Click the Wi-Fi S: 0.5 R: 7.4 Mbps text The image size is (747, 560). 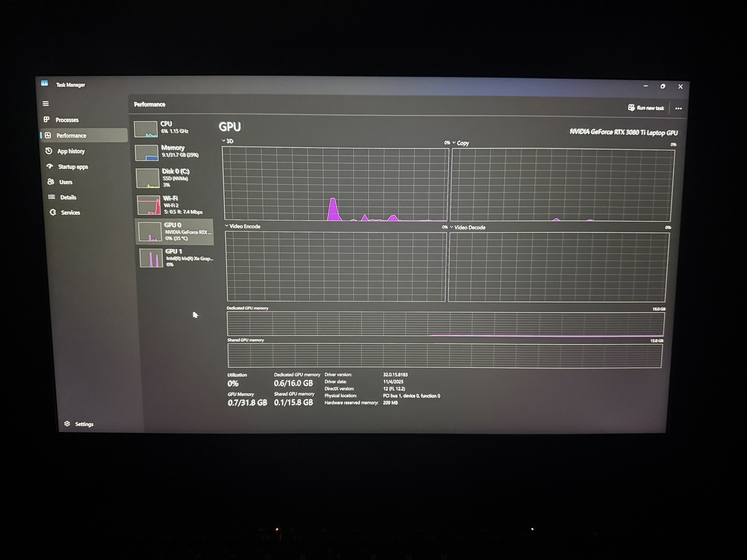pyautogui.click(x=183, y=212)
